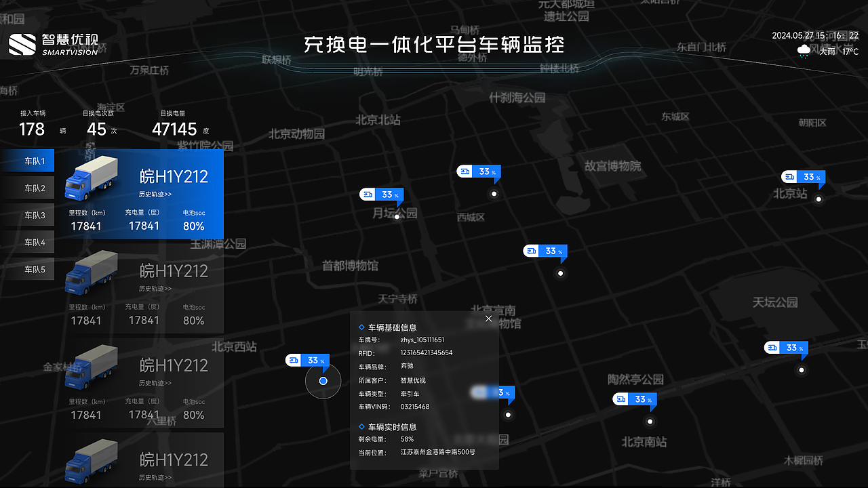This screenshot has width=868, height=488.
Task: Click the 80% battery soc indicator on the top card
Action: [194, 226]
